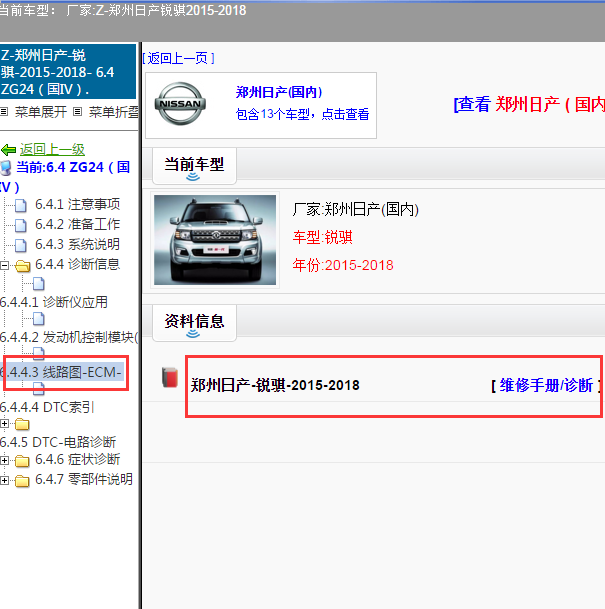This screenshot has height=609, width=605.
Task: Open the 返回上一页 link
Action: [178, 58]
